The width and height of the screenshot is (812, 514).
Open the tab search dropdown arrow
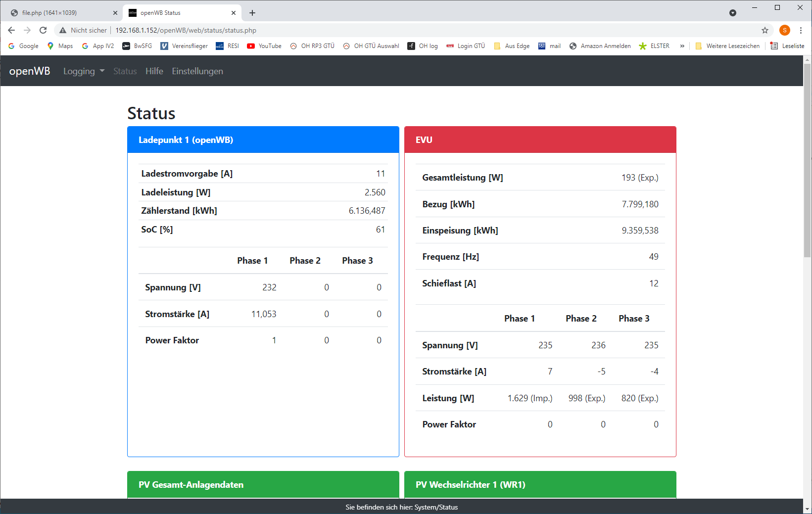(733, 13)
